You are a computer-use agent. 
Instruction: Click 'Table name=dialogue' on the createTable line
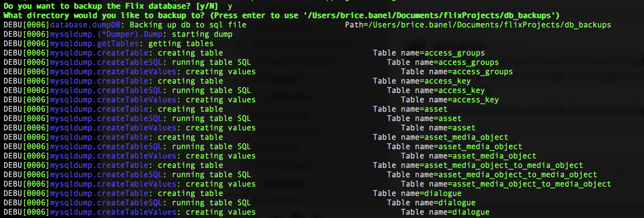417,193
